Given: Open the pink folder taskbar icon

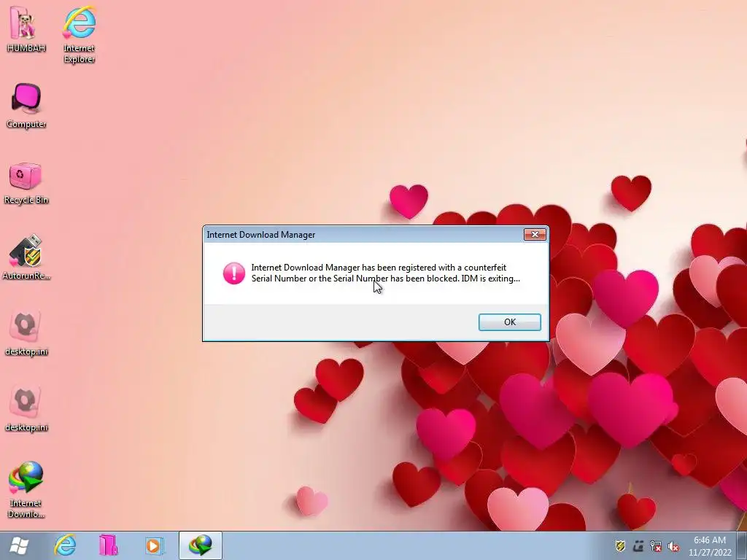Looking at the screenshot, I should coord(109,545).
